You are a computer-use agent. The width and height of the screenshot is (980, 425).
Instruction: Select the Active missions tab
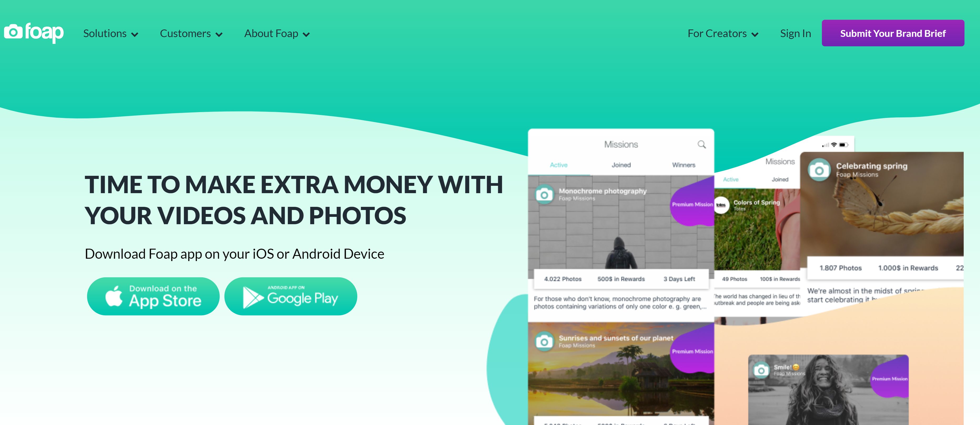pos(558,165)
